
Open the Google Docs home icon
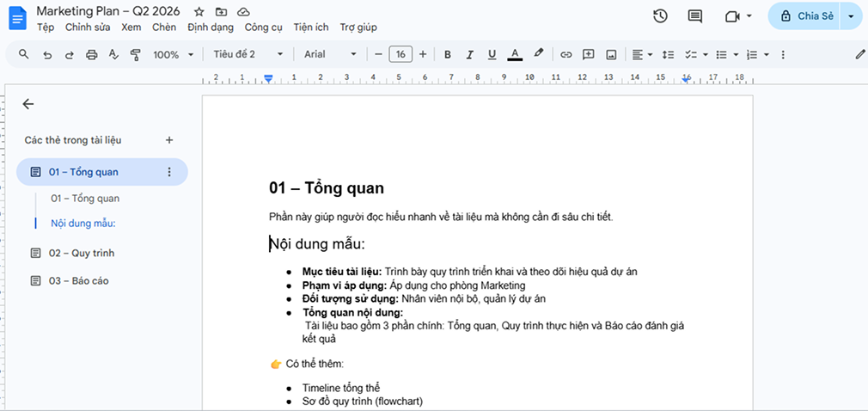[x=18, y=18]
